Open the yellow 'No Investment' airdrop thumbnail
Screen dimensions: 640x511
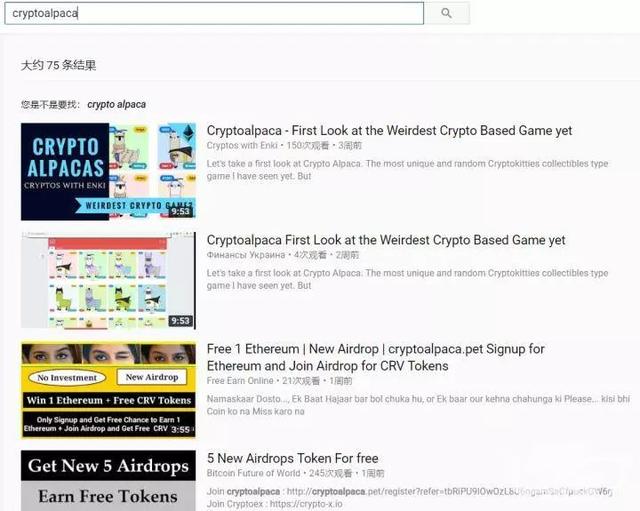pyautogui.click(x=108, y=390)
